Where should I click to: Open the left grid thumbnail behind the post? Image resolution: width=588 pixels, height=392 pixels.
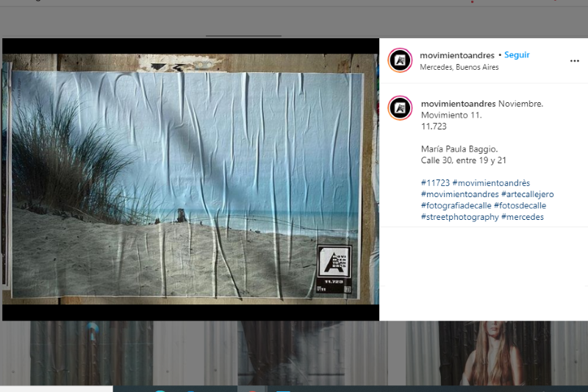tap(91, 353)
